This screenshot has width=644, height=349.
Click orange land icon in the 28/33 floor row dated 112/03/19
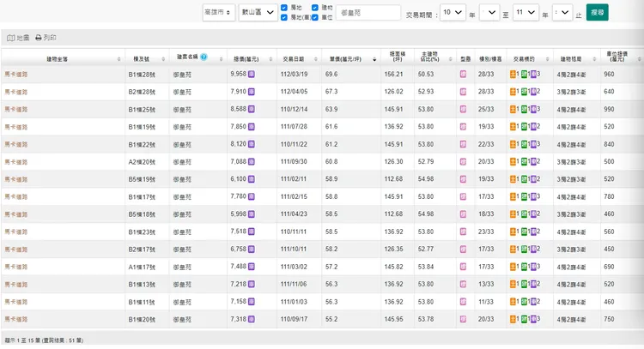[513, 75]
